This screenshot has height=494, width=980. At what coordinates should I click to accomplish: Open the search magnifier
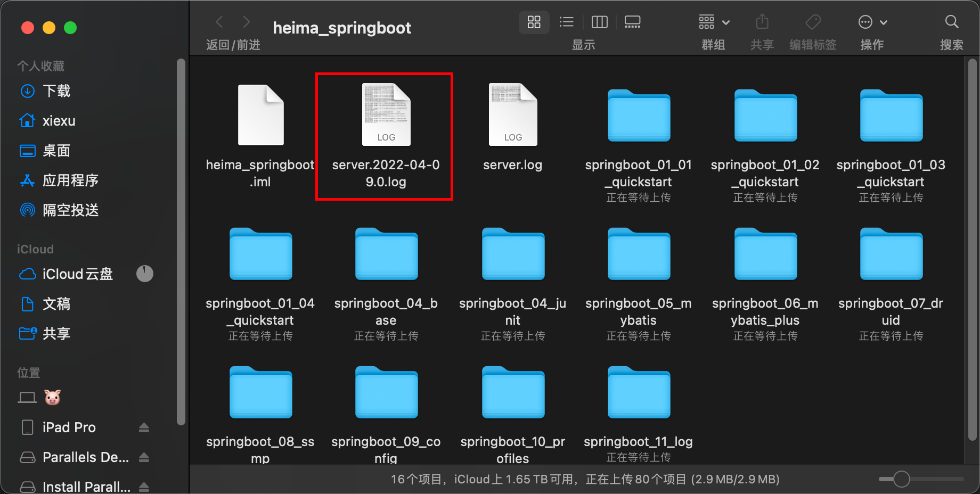pyautogui.click(x=951, y=22)
